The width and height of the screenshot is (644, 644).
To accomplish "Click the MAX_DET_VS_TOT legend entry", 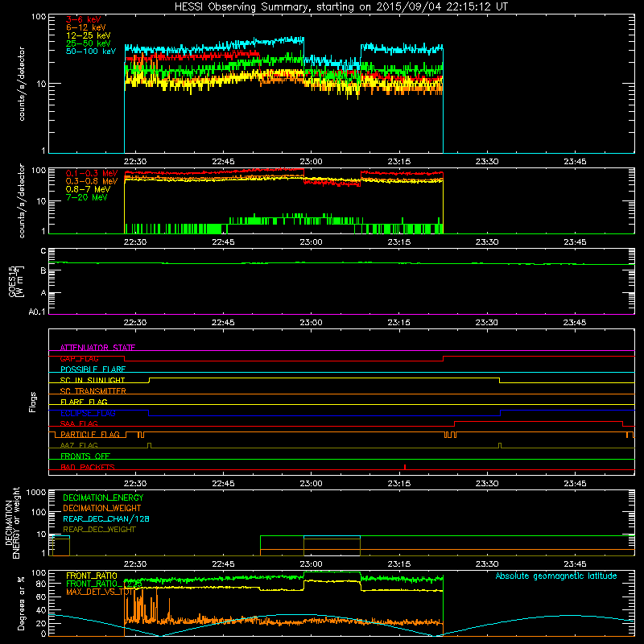I will (98, 592).
